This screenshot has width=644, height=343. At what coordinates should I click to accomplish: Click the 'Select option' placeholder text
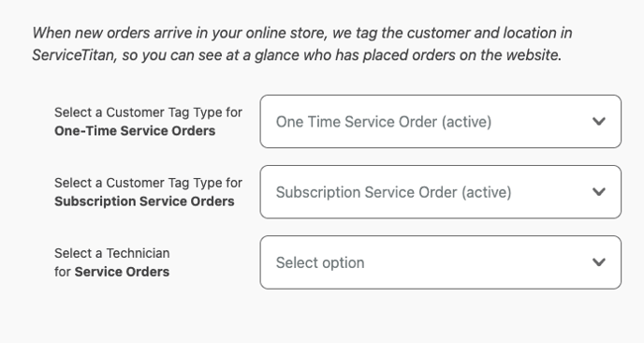[320, 262]
